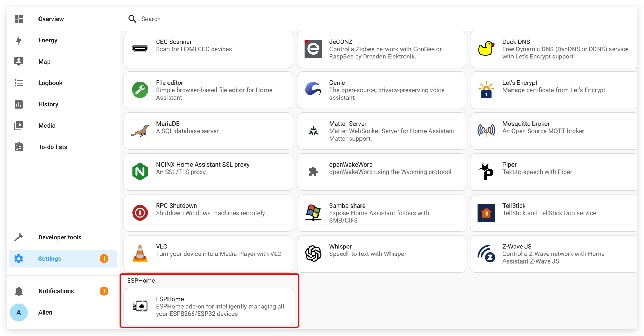Click the MariaDB seal icon
The width and height of the screenshot is (644, 336).
click(x=140, y=131)
